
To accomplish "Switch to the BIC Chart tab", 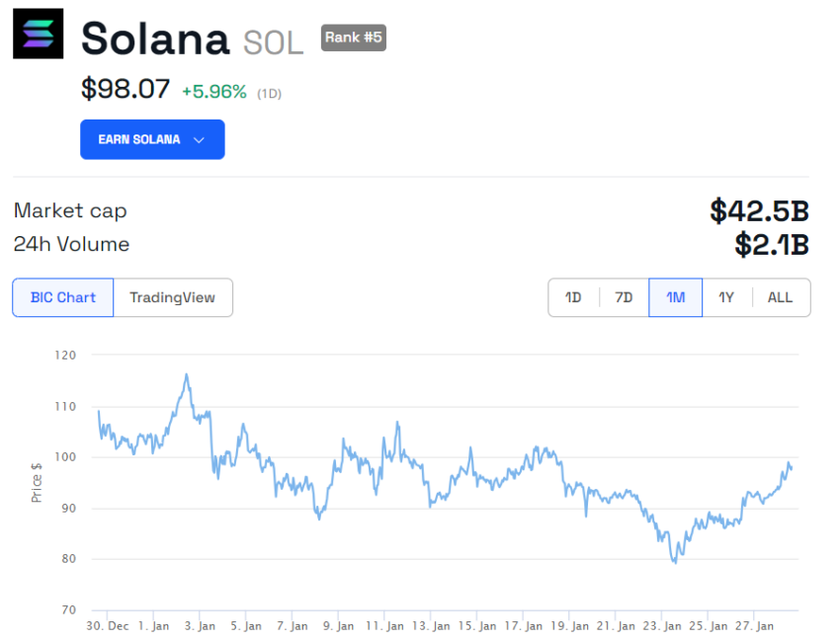I will click(x=62, y=297).
